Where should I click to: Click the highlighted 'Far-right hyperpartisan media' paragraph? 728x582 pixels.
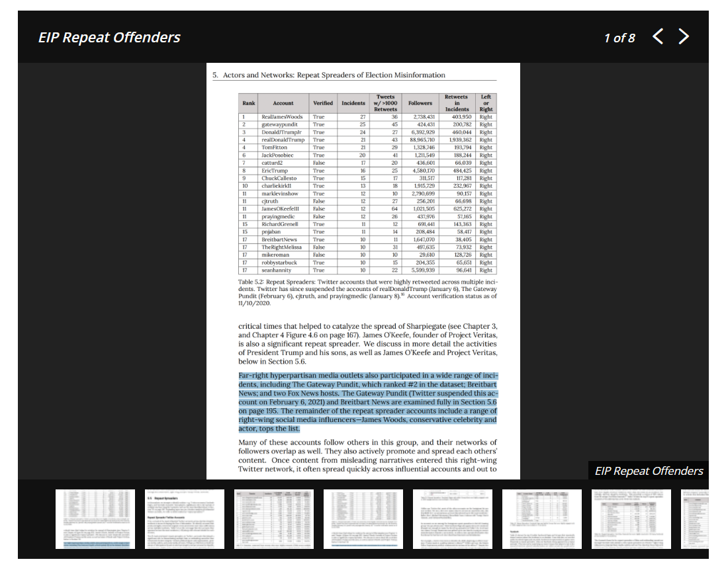coord(367,402)
